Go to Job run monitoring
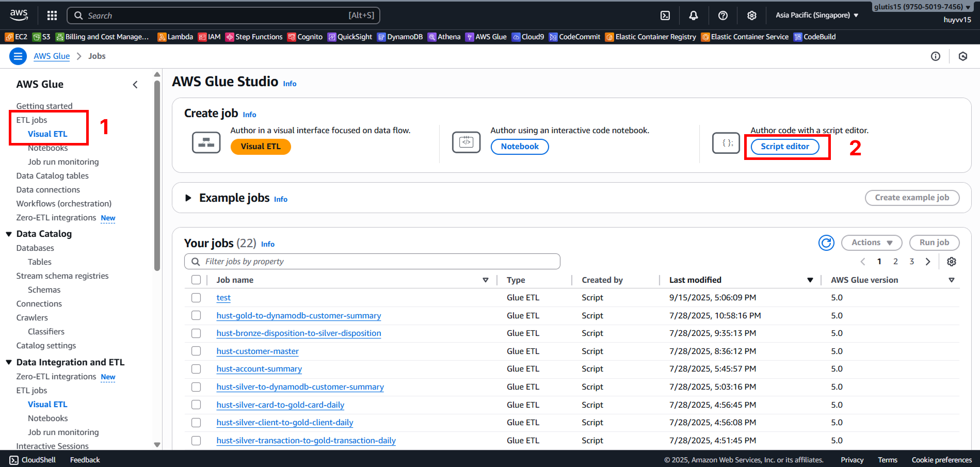 click(x=63, y=162)
